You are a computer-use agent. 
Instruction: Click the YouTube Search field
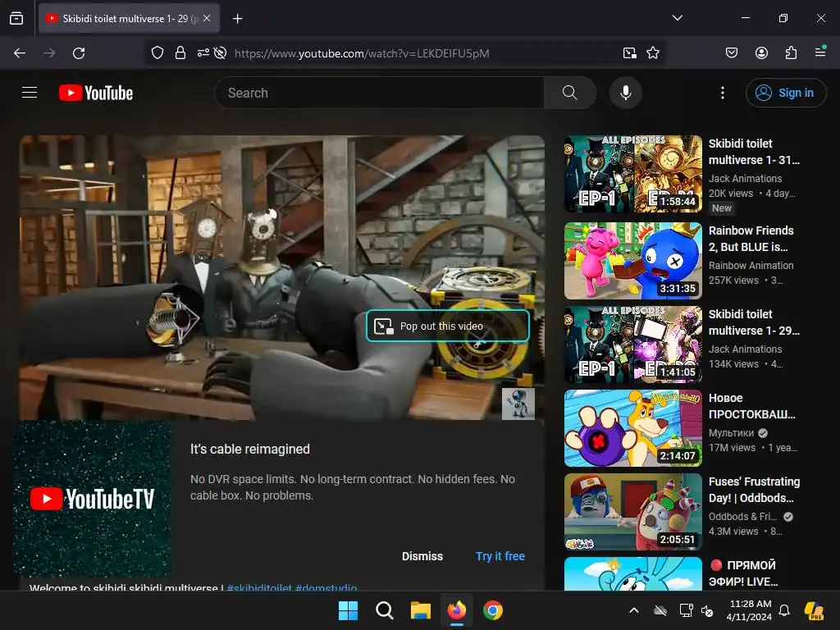pos(379,93)
